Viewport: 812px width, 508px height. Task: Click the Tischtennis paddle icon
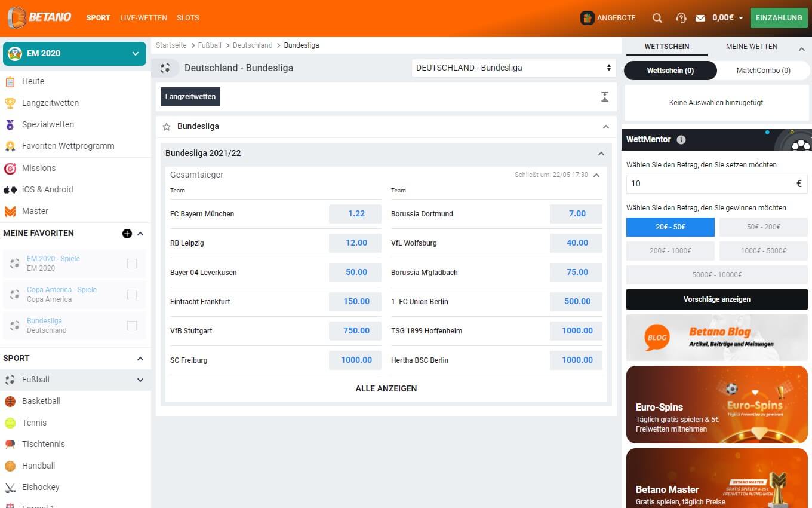pyautogui.click(x=10, y=444)
